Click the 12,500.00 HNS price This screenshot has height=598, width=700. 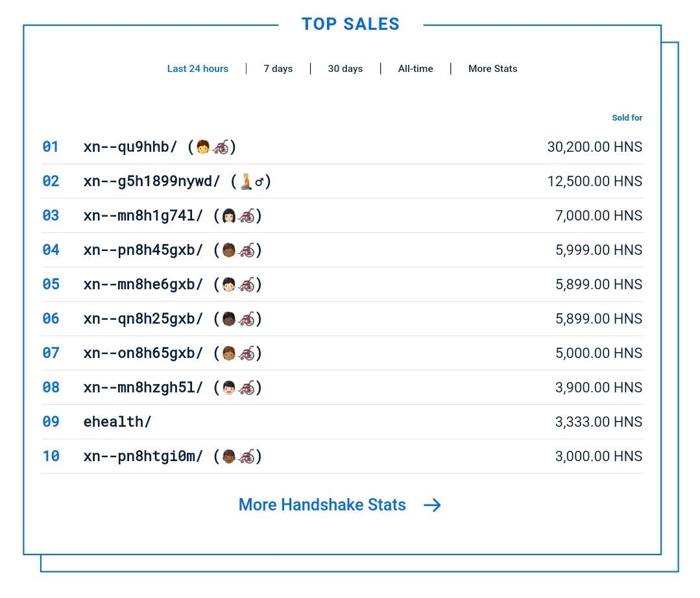[x=595, y=181]
